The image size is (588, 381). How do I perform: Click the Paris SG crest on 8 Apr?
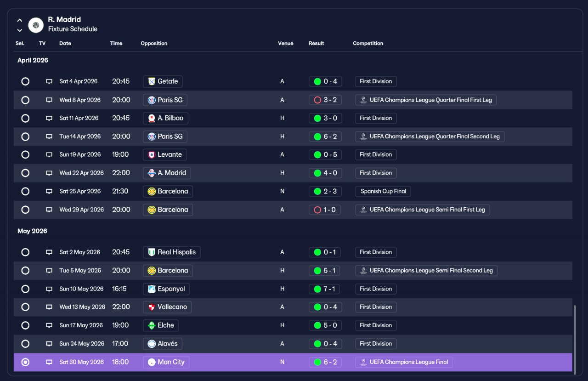152,100
